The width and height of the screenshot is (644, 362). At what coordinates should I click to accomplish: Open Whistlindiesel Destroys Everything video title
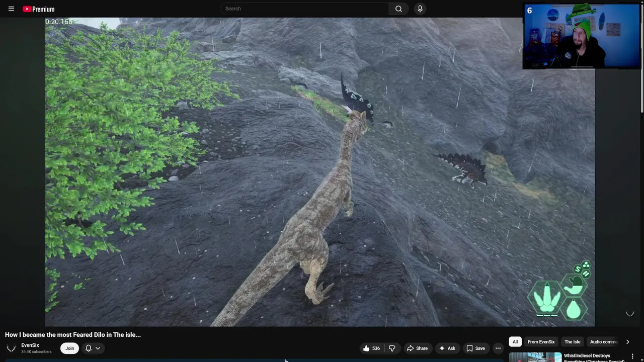click(x=594, y=358)
